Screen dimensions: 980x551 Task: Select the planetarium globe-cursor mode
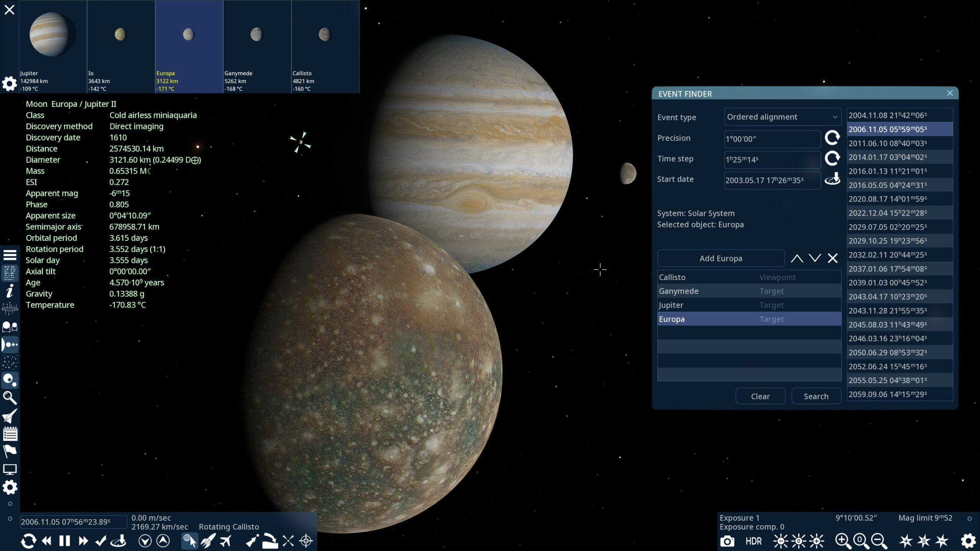[190, 541]
